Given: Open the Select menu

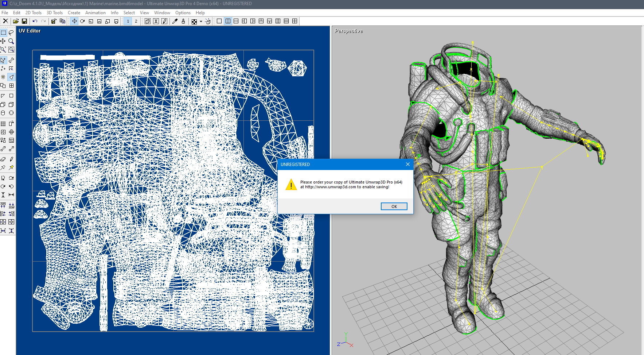Looking at the screenshot, I should 129,13.
